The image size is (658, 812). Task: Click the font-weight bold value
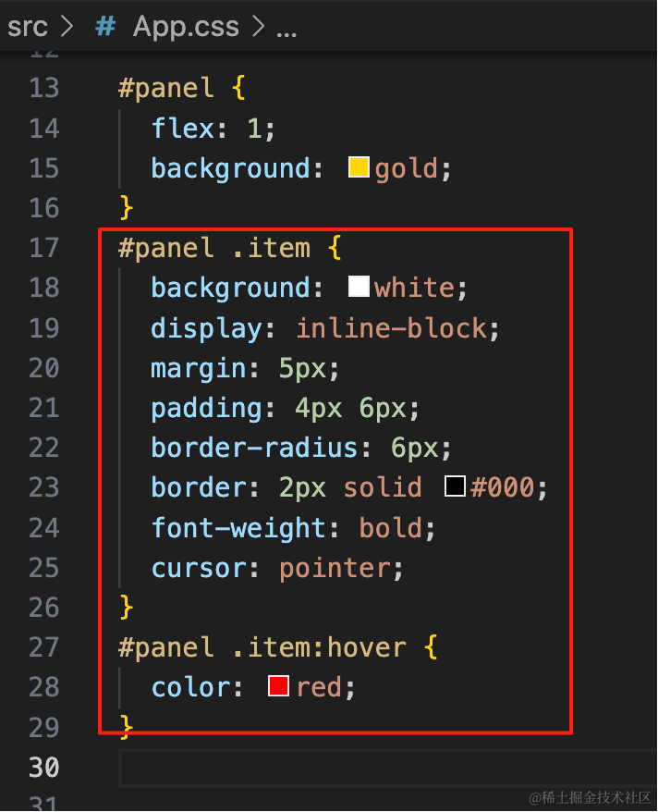pyautogui.click(x=391, y=528)
